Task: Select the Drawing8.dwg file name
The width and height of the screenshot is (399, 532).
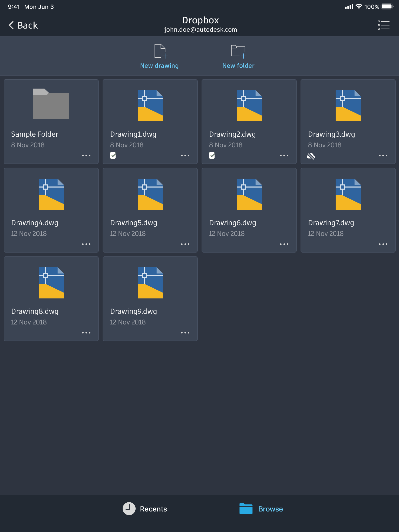Action: [35, 311]
